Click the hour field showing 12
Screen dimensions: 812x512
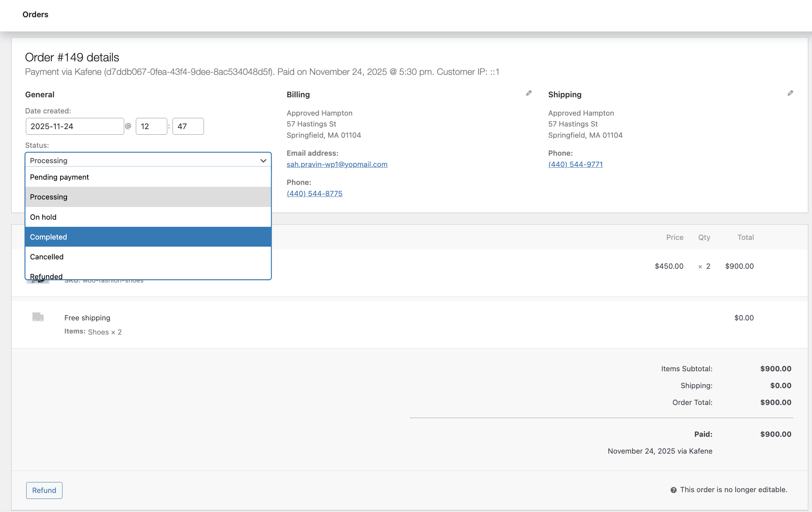pos(152,127)
